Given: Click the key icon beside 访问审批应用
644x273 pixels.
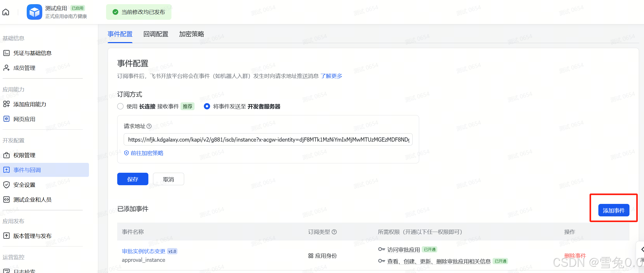Looking at the screenshot, I should point(381,249).
